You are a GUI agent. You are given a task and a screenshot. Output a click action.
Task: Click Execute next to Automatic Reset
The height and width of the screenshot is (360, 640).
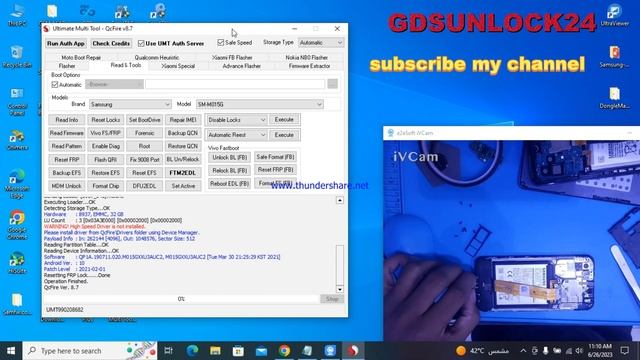(284, 135)
